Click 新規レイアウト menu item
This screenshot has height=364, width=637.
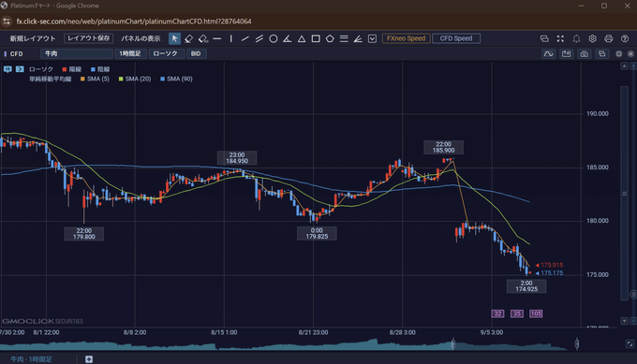click(33, 38)
